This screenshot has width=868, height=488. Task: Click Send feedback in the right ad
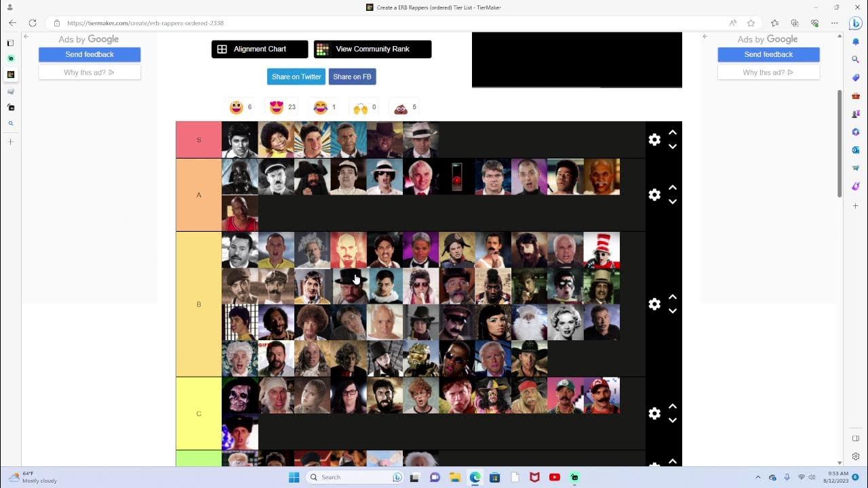[x=768, y=54]
